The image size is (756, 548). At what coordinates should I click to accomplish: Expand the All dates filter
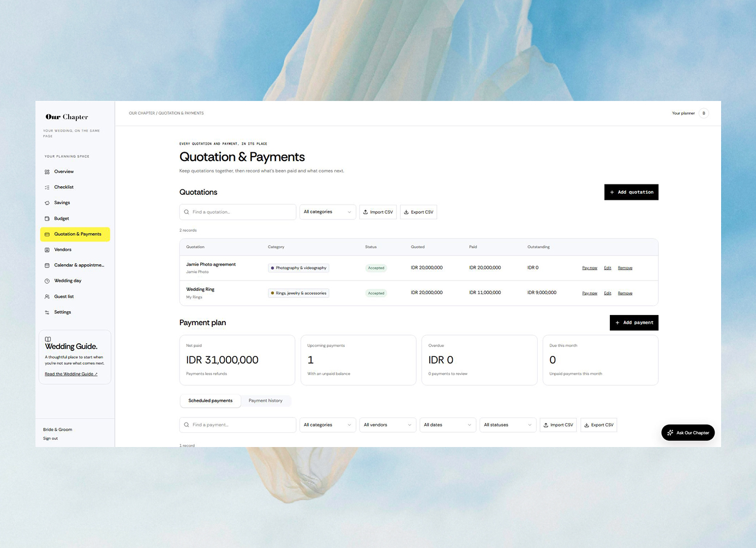click(x=448, y=425)
